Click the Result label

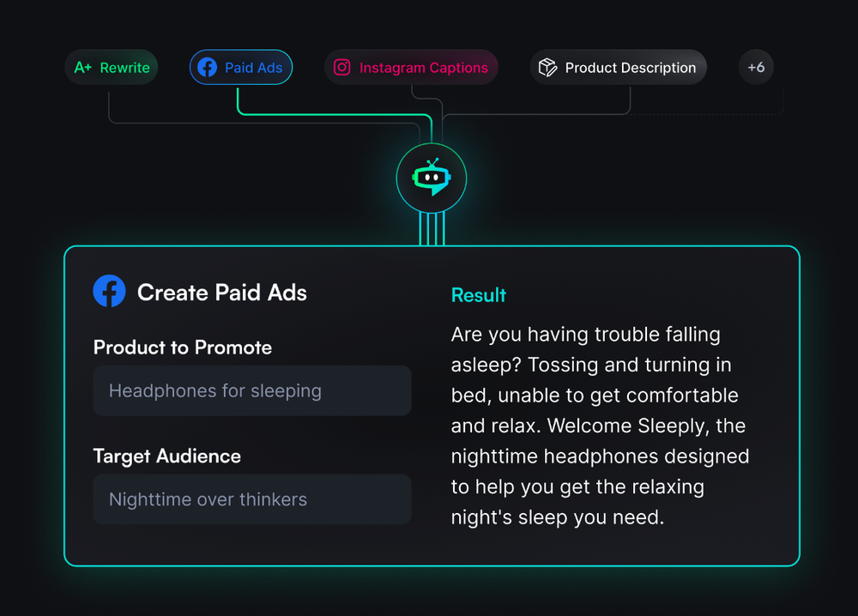(478, 294)
